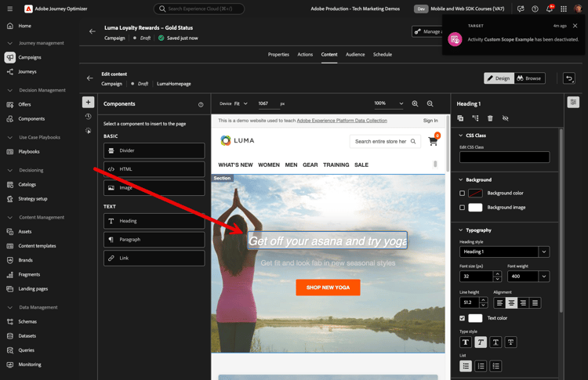
Task: Open the notifications bell
Action: point(550,9)
